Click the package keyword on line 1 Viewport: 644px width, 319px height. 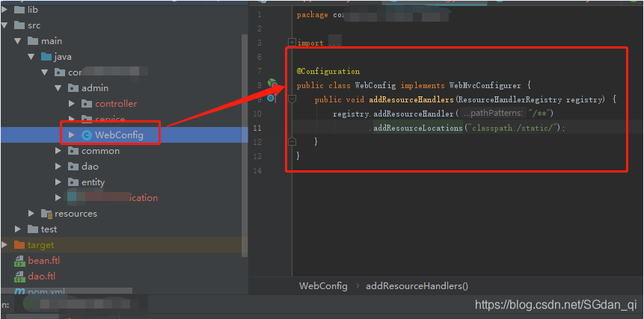312,15
